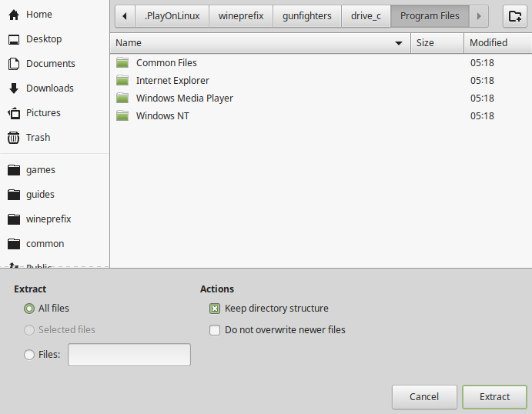The image size is (532, 414).
Task: Click the wineprefix bookmark folder icon
Action: [14, 219]
